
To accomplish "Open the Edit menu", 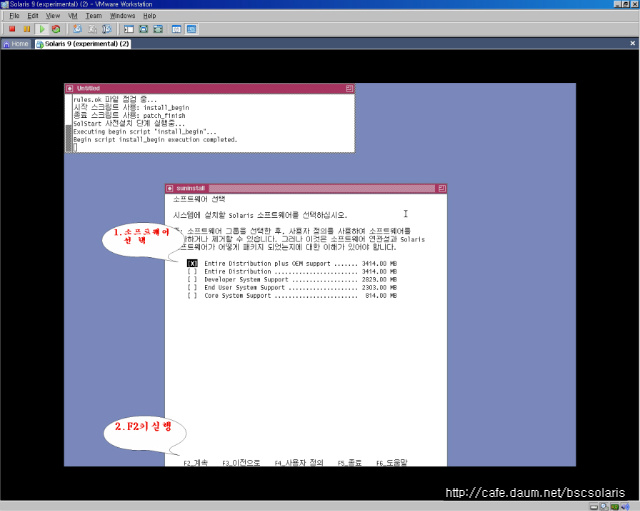I will tap(33, 16).
